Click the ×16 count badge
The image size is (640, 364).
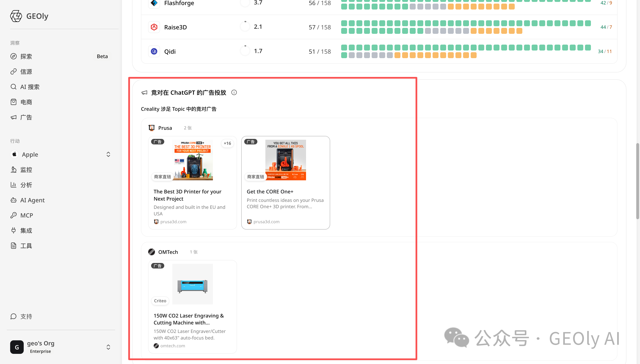[x=227, y=143]
